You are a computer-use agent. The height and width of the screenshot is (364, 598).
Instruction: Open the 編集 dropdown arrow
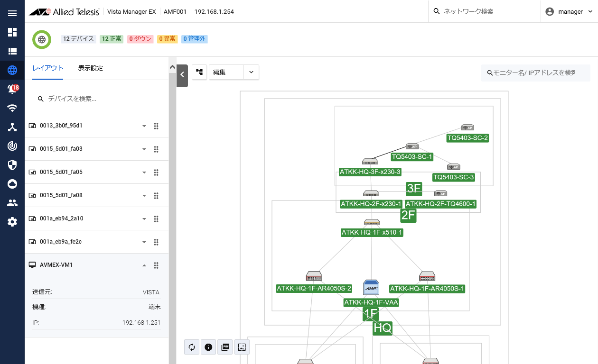(x=251, y=72)
